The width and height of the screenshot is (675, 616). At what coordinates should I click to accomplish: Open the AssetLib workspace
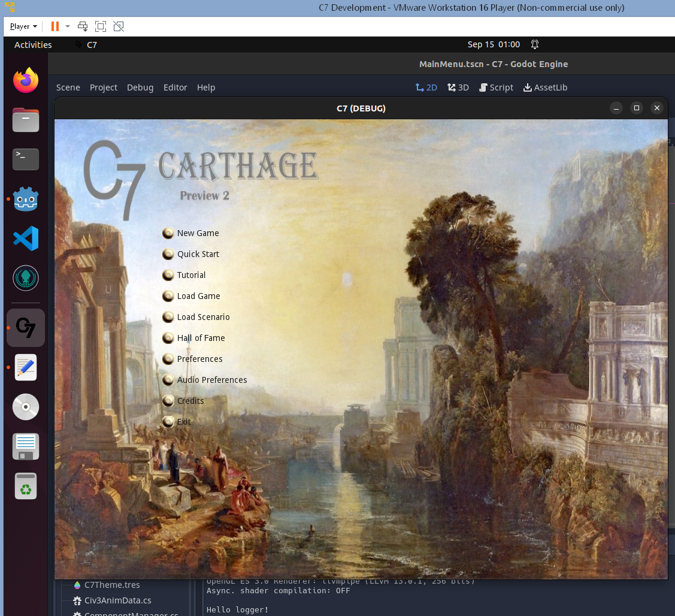[x=545, y=87]
